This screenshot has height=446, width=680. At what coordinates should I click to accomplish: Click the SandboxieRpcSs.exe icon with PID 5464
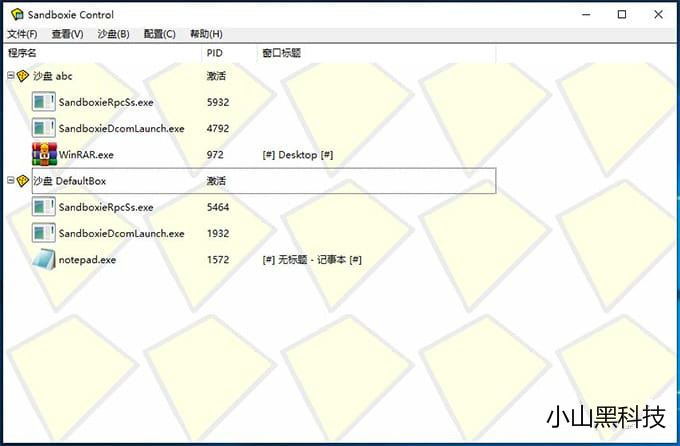coord(44,207)
